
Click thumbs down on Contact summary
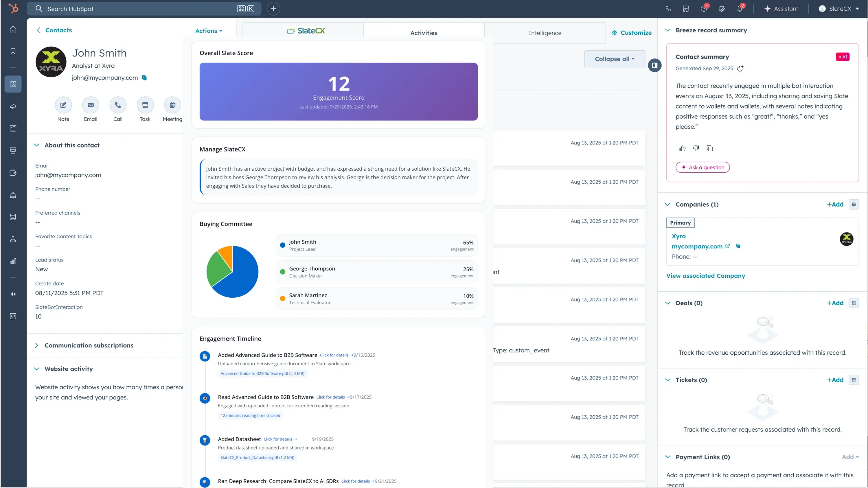(x=696, y=148)
